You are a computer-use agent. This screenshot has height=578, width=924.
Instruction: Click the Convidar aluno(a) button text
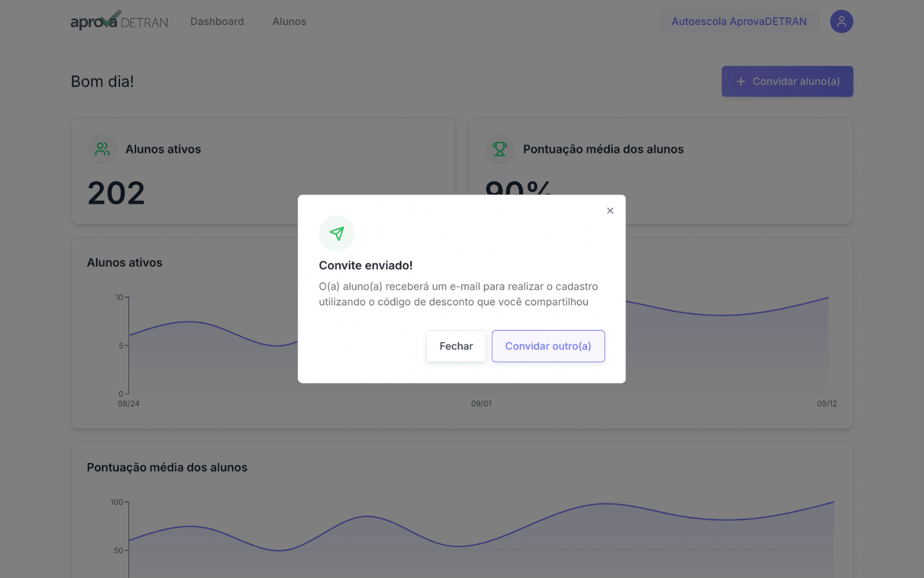[796, 82]
